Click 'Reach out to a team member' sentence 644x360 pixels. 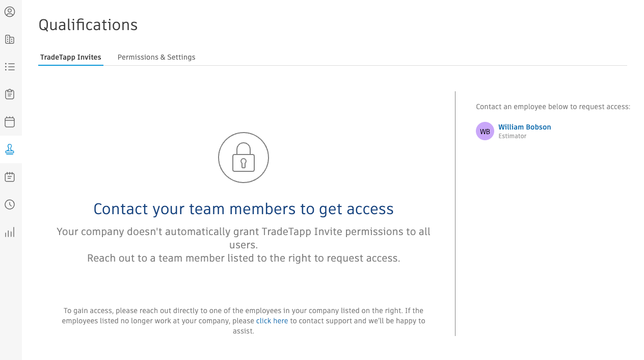244,258
